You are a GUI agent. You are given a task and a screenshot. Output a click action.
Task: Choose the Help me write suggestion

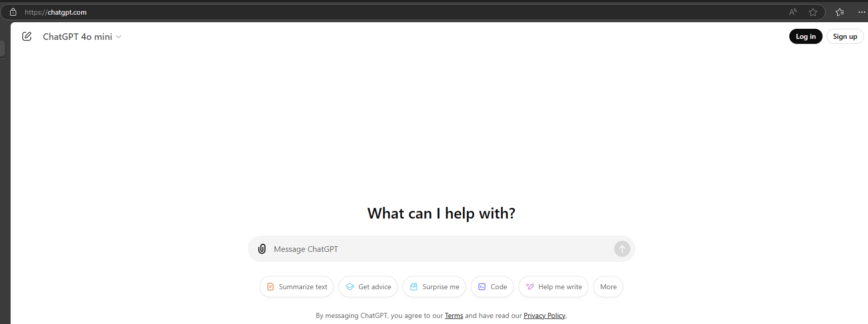[x=554, y=287]
